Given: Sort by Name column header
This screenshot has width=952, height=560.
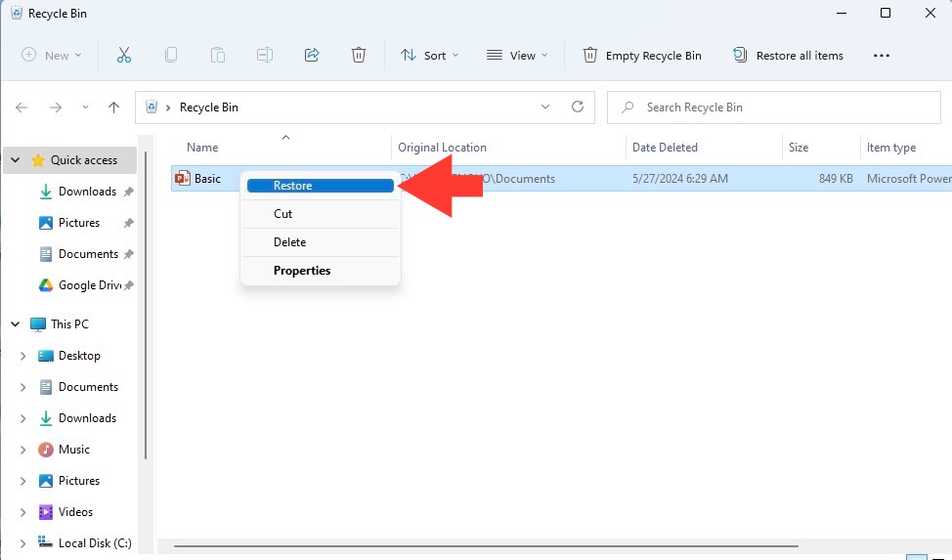Looking at the screenshot, I should pyautogui.click(x=202, y=148).
